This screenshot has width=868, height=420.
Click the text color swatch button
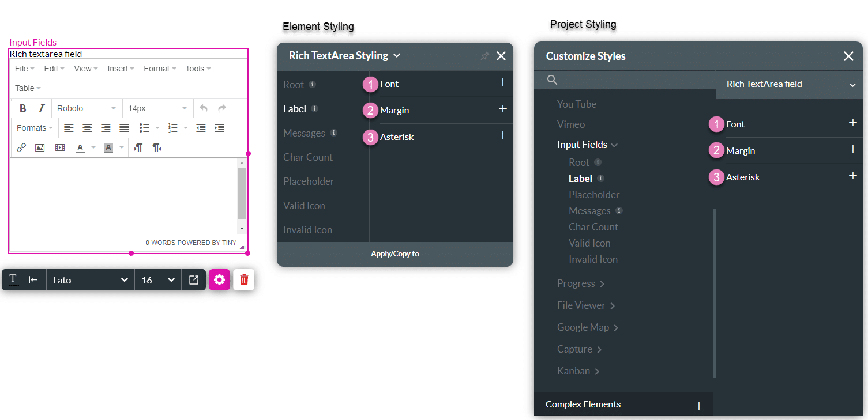pos(80,147)
